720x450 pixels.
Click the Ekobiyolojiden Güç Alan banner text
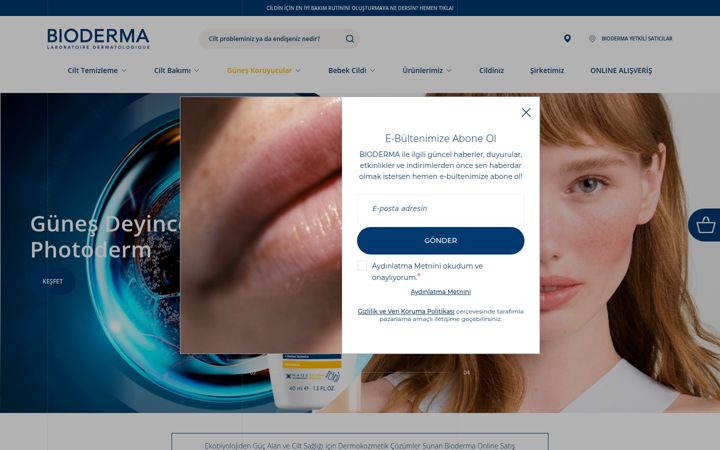[360, 445]
